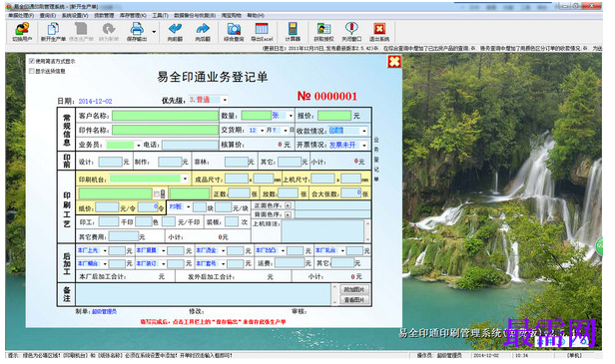Click the 运费 input field
Viewport: 615px width, 364px height.
290,263
